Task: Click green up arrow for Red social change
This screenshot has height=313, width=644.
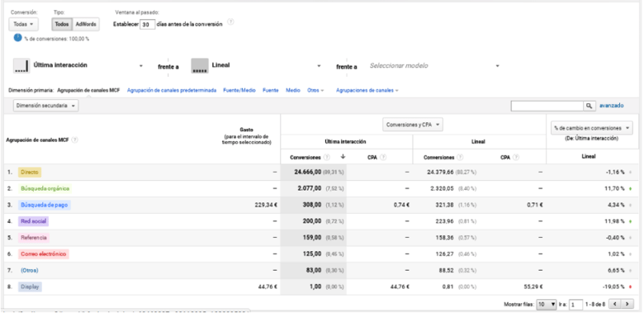Action: click(630, 222)
